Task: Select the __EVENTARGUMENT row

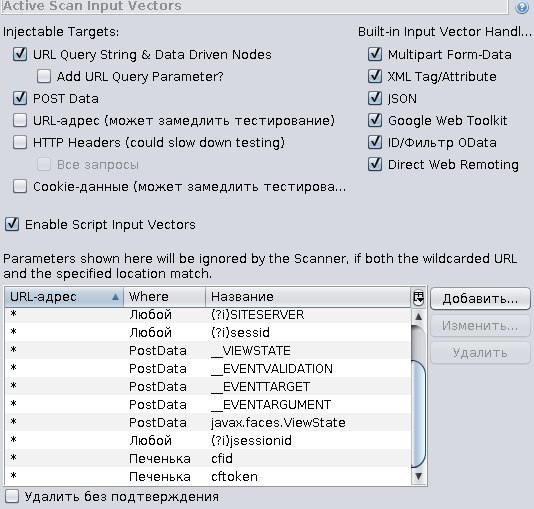Action: (208, 404)
